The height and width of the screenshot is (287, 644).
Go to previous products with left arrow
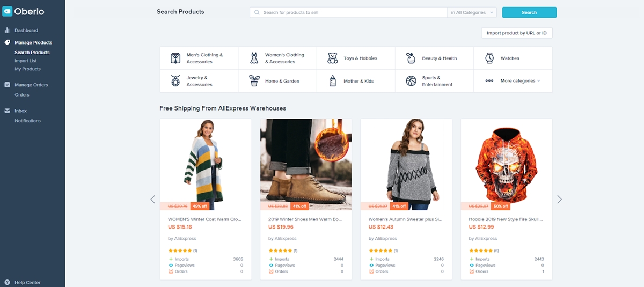point(152,199)
